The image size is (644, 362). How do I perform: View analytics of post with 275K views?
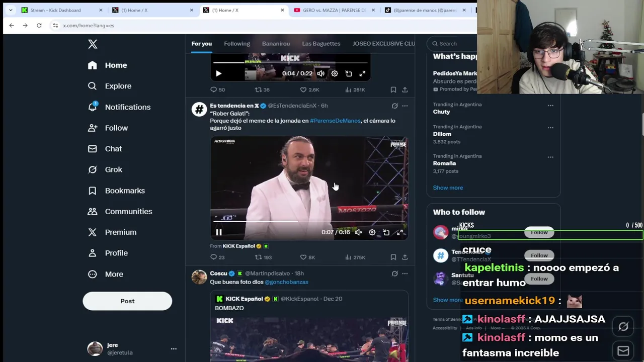tap(355, 257)
